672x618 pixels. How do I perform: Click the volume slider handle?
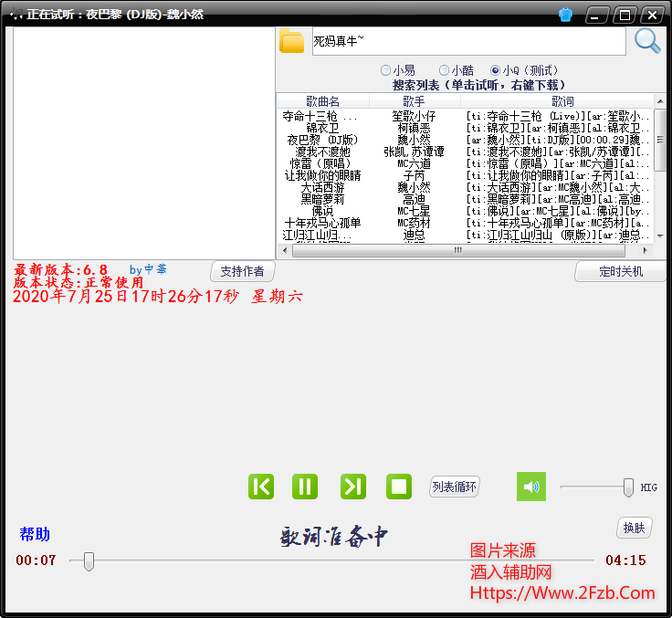tap(628, 487)
